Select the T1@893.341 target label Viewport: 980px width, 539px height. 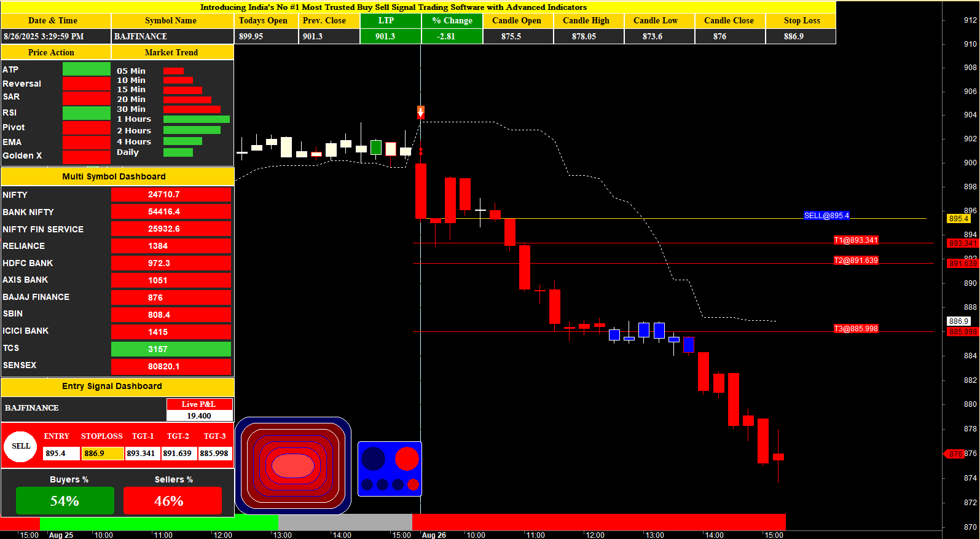[855, 240]
